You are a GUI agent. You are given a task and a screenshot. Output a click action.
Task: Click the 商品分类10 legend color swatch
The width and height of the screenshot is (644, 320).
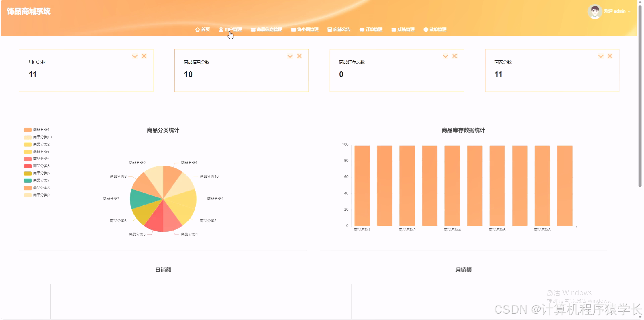pyautogui.click(x=28, y=137)
